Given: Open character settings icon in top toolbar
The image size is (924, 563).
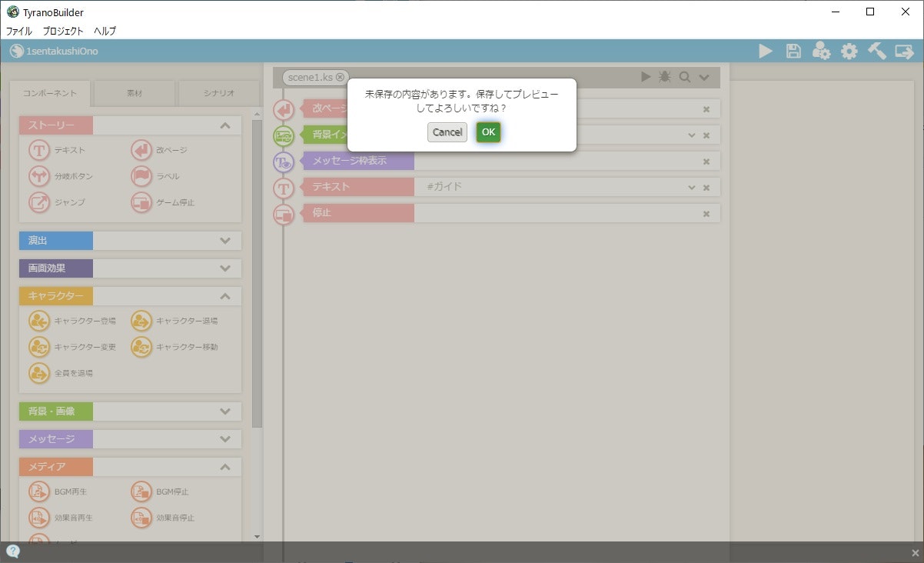Looking at the screenshot, I should click(x=821, y=52).
